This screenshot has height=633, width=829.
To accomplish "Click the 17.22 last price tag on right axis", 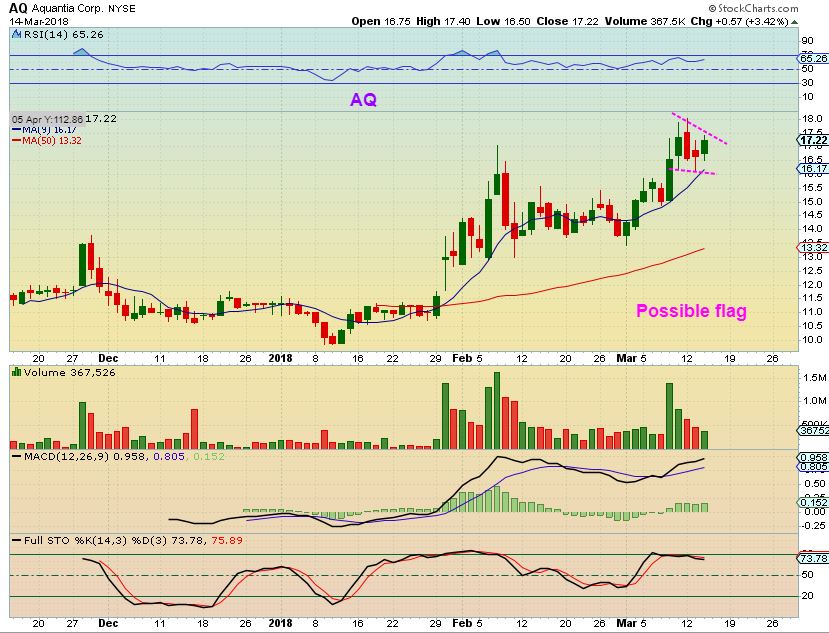I will click(813, 140).
